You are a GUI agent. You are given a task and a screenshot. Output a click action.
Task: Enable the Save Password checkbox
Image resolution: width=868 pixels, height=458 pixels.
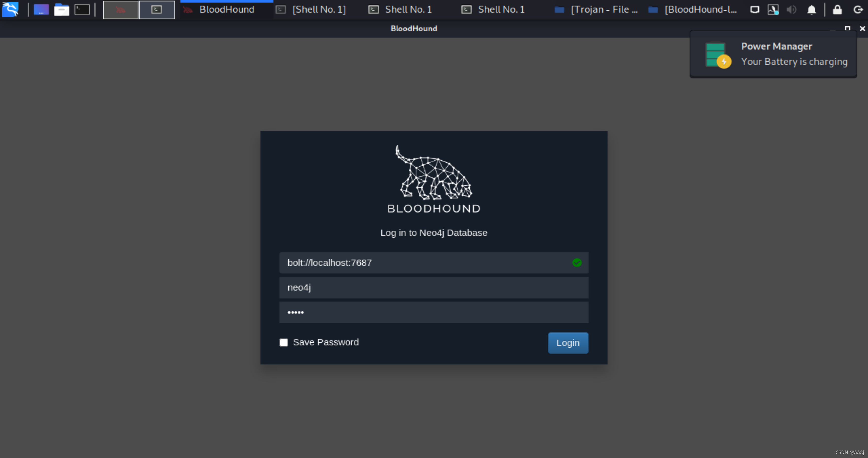(284, 343)
